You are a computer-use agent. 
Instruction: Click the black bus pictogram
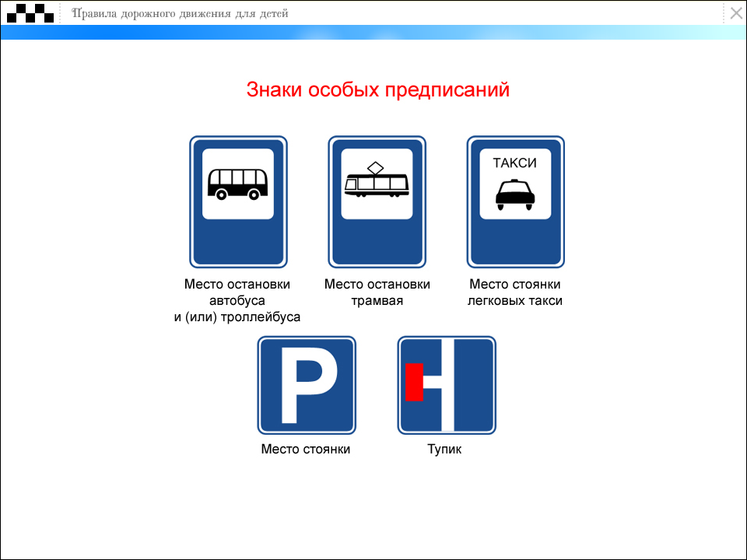[238, 184]
